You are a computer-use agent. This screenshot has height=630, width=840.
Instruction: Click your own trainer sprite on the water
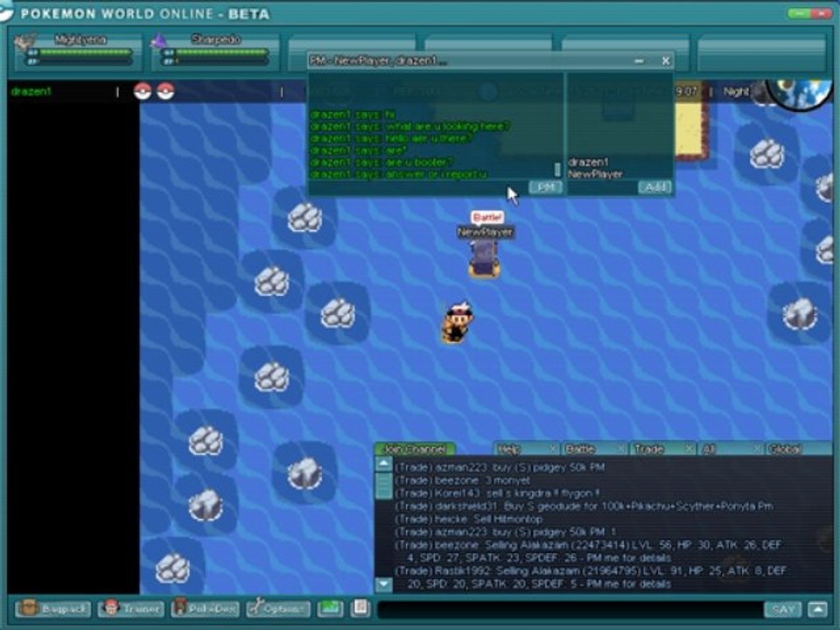(x=457, y=322)
